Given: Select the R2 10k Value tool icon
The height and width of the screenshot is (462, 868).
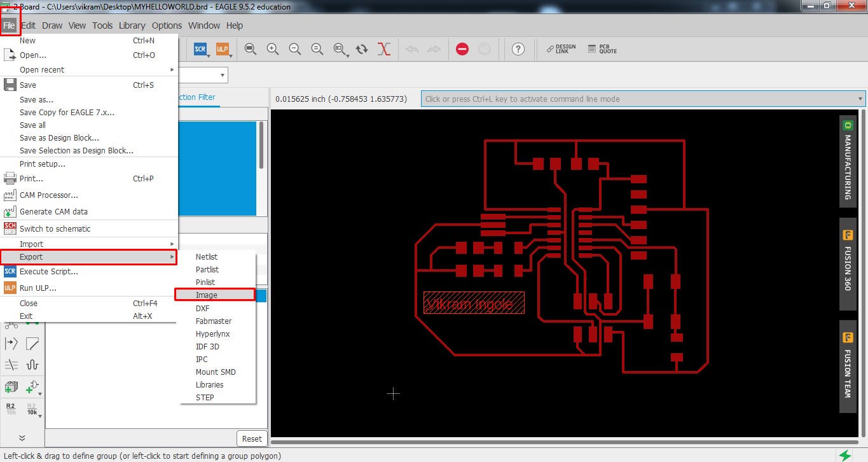Looking at the screenshot, I should click(x=32, y=409).
